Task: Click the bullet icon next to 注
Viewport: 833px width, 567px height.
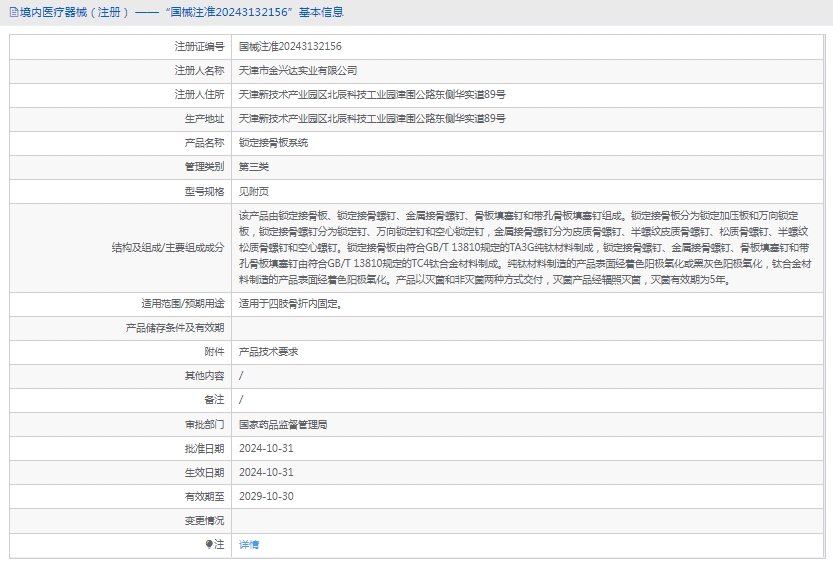Action: coord(209,545)
